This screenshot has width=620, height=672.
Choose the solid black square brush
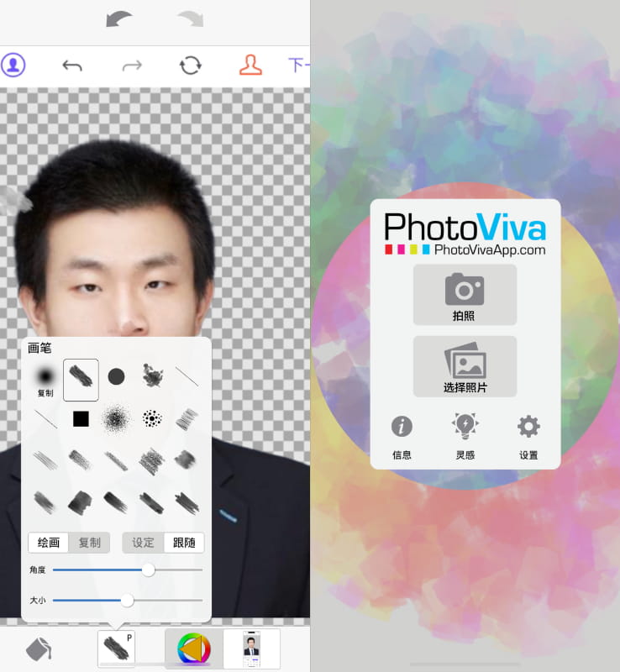tap(81, 418)
